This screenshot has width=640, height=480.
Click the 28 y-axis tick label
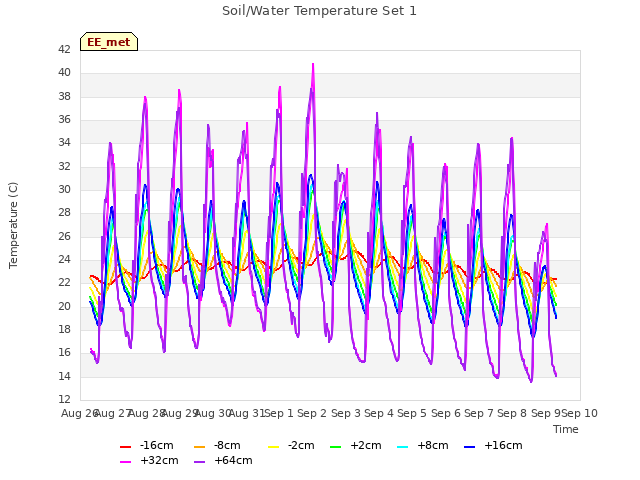tap(64, 213)
